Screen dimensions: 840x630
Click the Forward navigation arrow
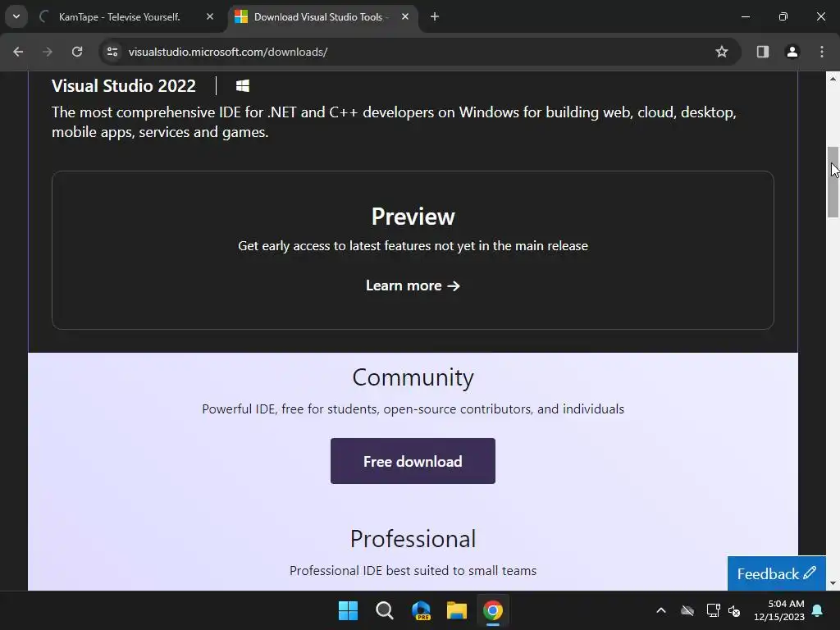pyautogui.click(x=48, y=52)
